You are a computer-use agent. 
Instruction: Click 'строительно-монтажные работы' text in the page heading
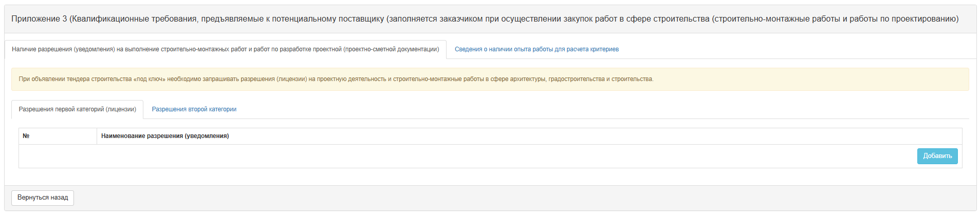pyautogui.click(x=776, y=19)
